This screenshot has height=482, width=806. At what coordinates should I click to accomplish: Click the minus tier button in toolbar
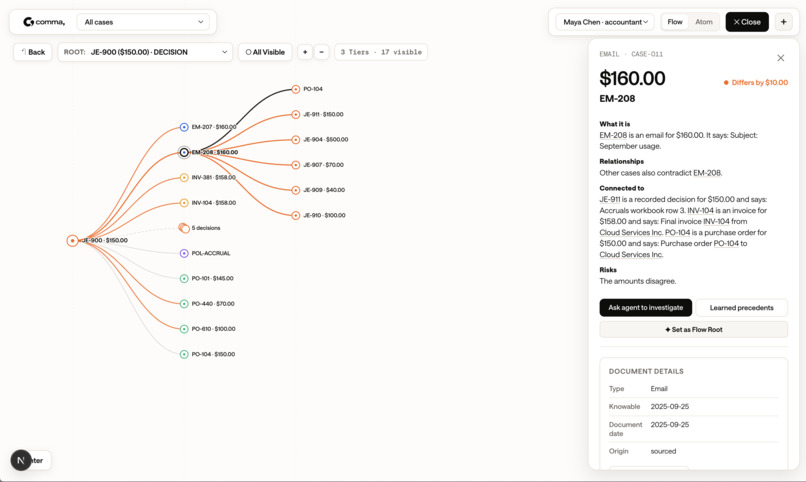(x=322, y=52)
